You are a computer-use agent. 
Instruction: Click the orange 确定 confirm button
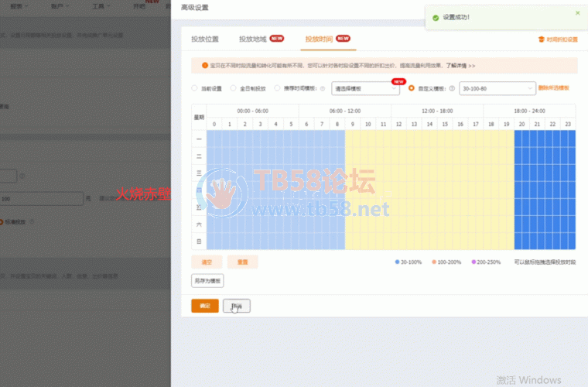point(205,306)
